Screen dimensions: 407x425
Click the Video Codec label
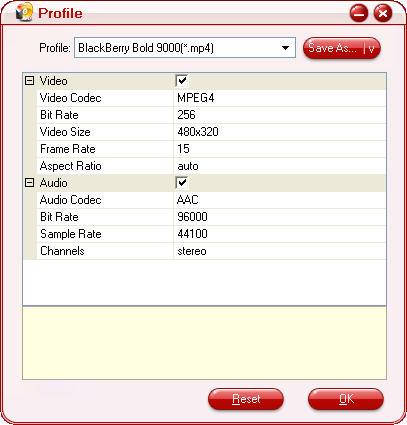(70, 98)
